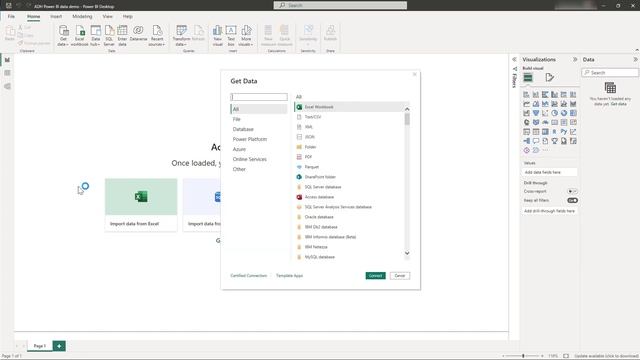Select Build visual fields icon

click(x=528, y=77)
